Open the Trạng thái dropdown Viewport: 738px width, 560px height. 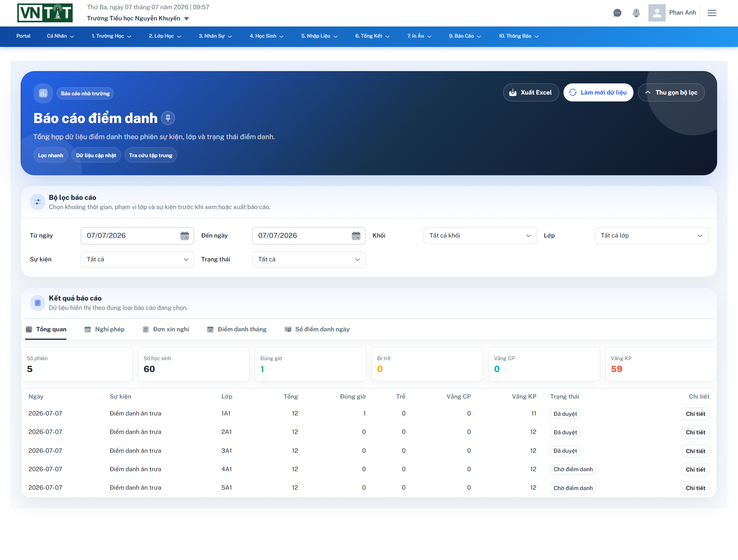tap(309, 259)
